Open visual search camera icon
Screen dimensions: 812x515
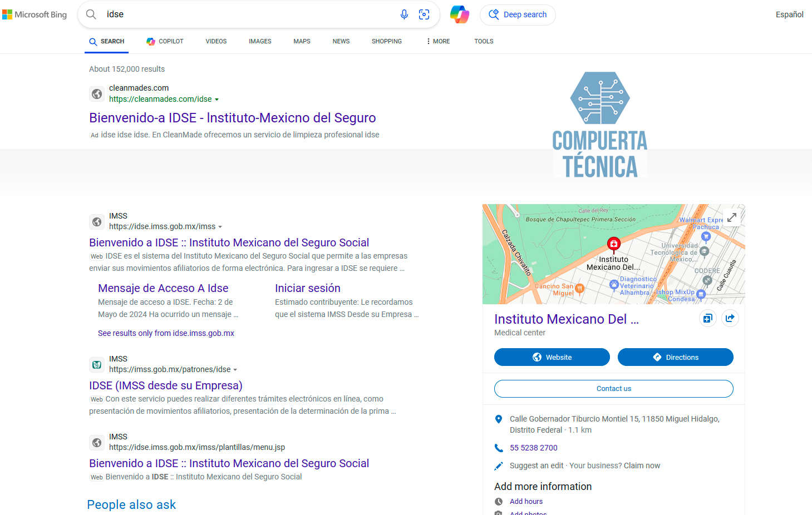pyautogui.click(x=424, y=14)
